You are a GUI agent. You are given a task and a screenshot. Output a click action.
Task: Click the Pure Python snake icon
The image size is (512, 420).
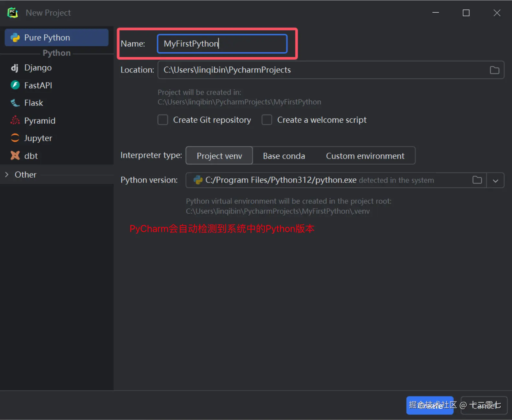pyautogui.click(x=15, y=38)
